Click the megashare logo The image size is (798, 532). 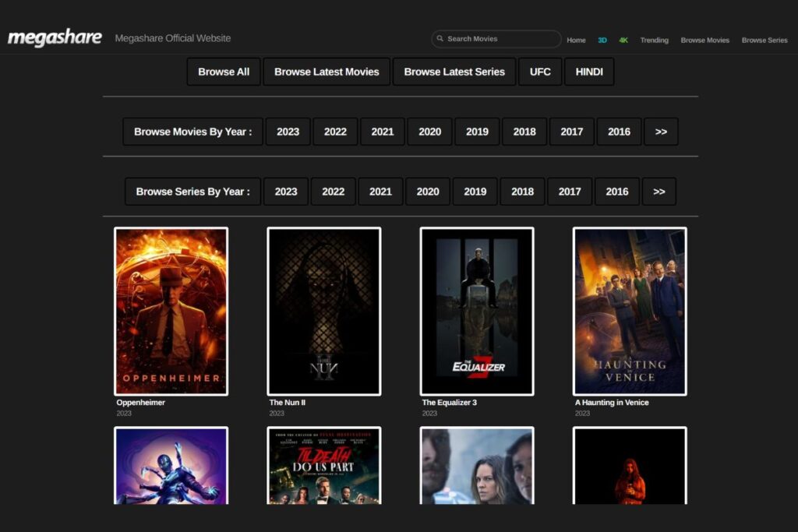click(x=55, y=37)
